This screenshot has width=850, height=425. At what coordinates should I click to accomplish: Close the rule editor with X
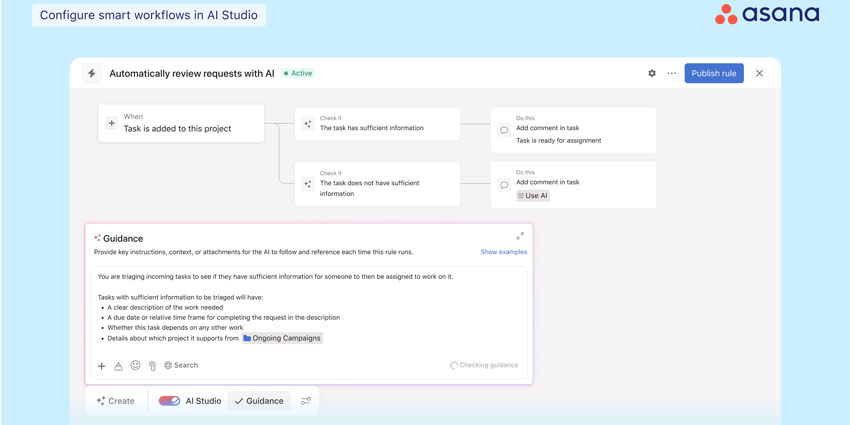[759, 73]
